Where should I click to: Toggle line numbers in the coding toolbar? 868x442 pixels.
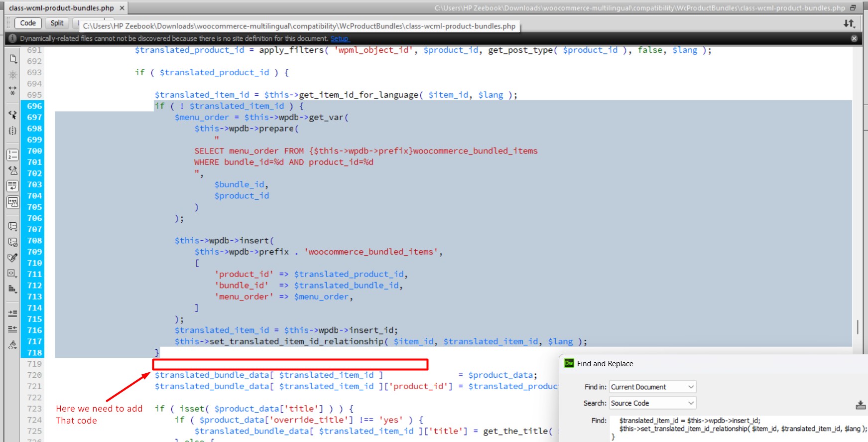click(13, 154)
